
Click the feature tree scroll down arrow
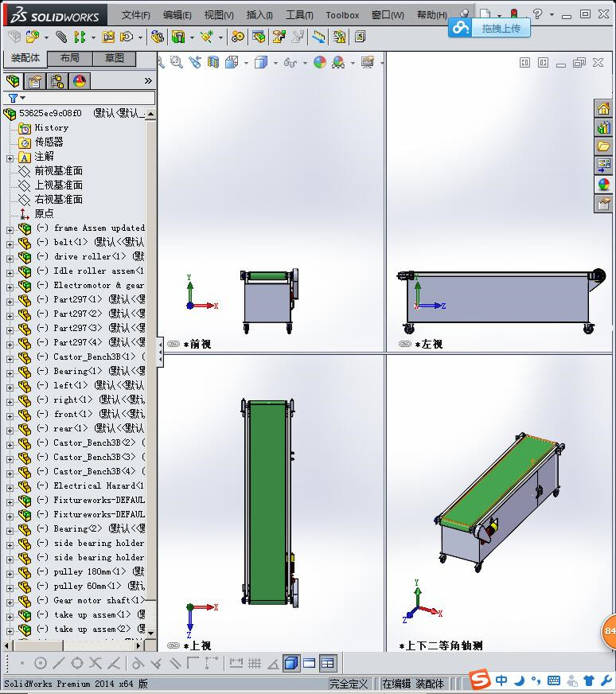(x=151, y=633)
